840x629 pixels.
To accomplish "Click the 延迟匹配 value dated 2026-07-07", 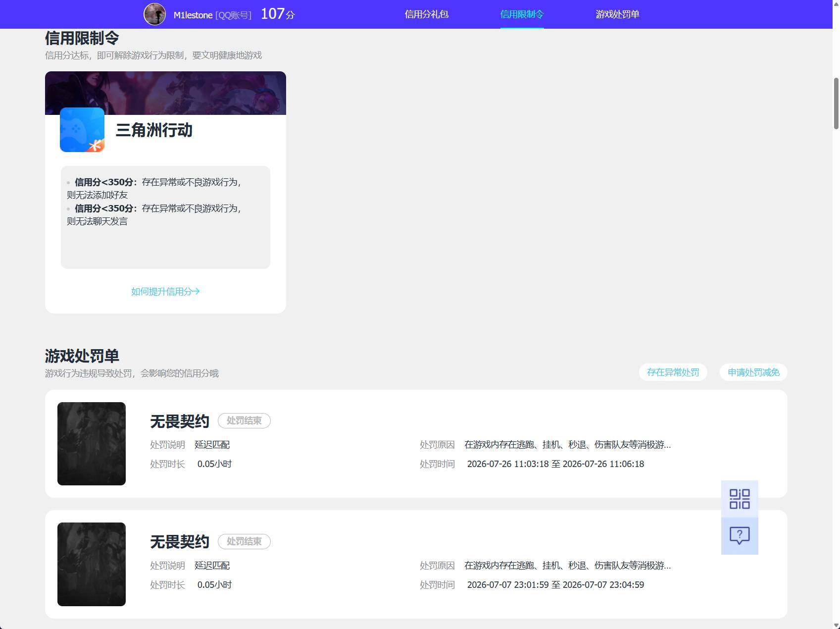I will pos(212,566).
